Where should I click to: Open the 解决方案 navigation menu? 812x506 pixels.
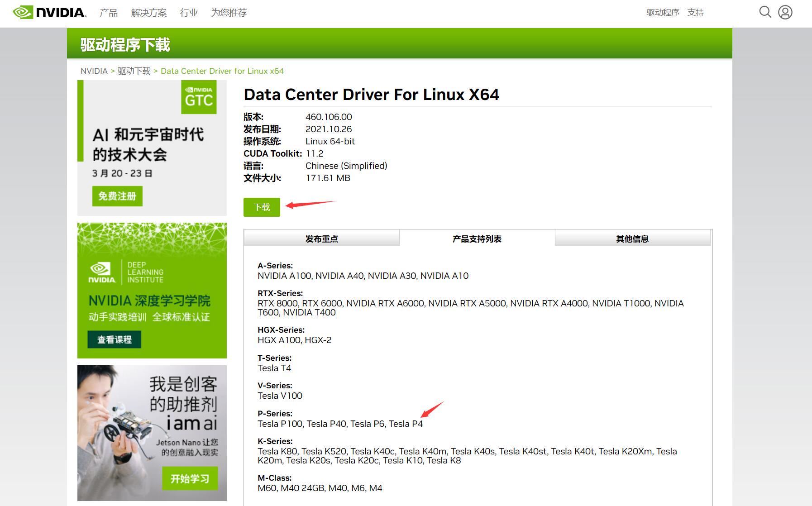[148, 13]
